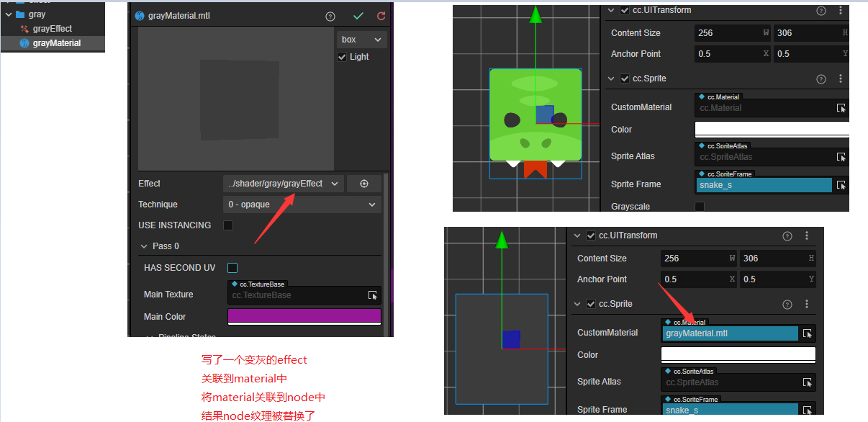Pick Sprite Atlas asset in snake inspector

pos(841,157)
